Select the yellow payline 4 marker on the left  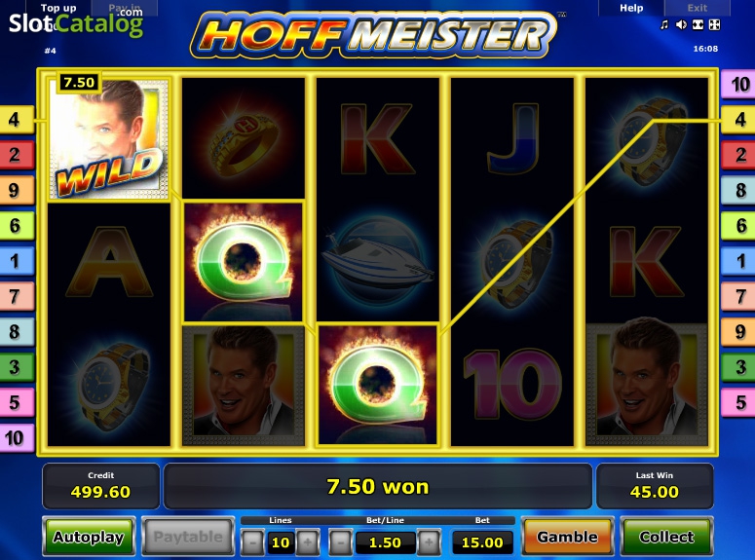point(16,120)
